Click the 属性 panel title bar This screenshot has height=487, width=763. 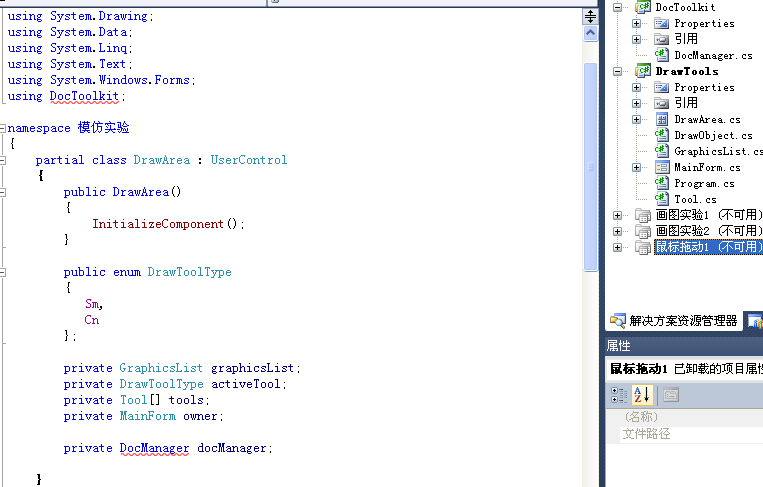point(684,346)
